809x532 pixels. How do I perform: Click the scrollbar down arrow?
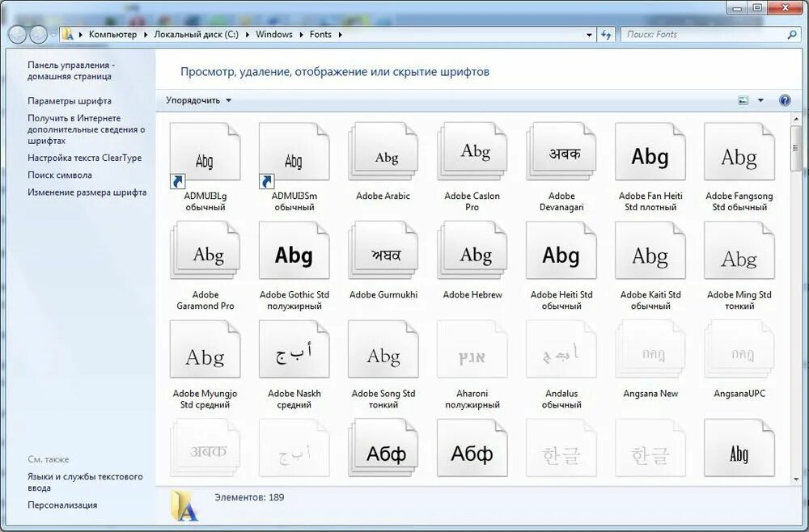click(x=795, y=479)
